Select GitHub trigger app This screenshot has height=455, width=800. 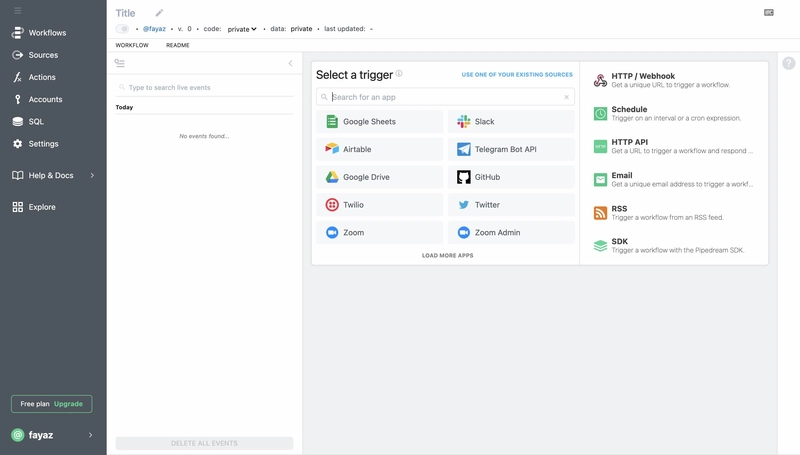pos(511,177)
